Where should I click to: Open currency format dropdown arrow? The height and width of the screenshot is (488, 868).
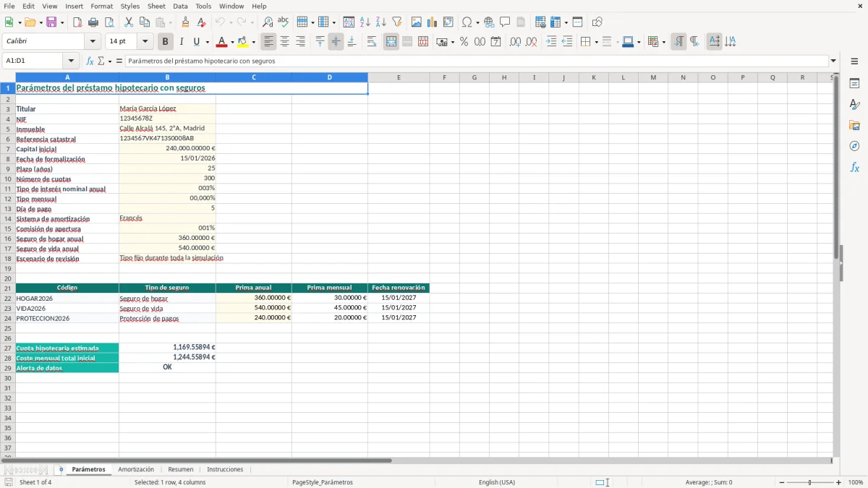click(452, 42)
